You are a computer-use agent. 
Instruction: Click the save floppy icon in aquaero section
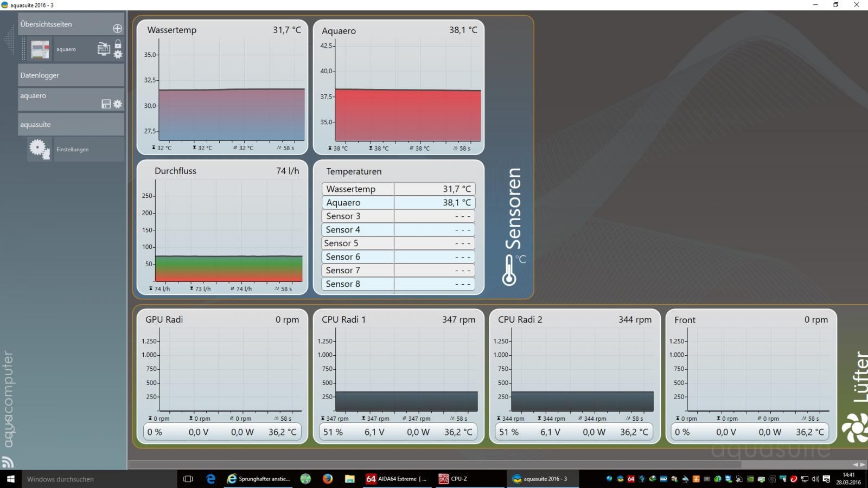(x=106, y=104)
